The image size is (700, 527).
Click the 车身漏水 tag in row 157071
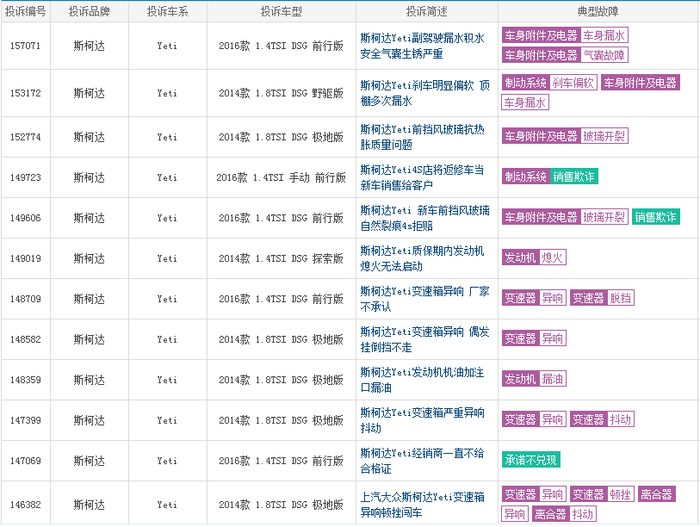point(604,35)
